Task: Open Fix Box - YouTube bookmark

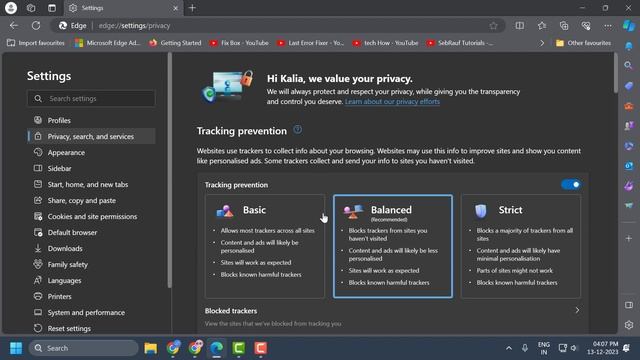Action: (239, 43)
